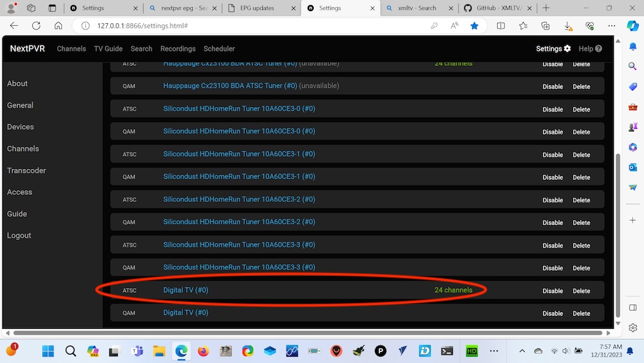Open ATSC Silicondust HDHomeRun Tuner 10A60CE3-1 link
This screenshot has width=644, height=363.
coord(239,154)
